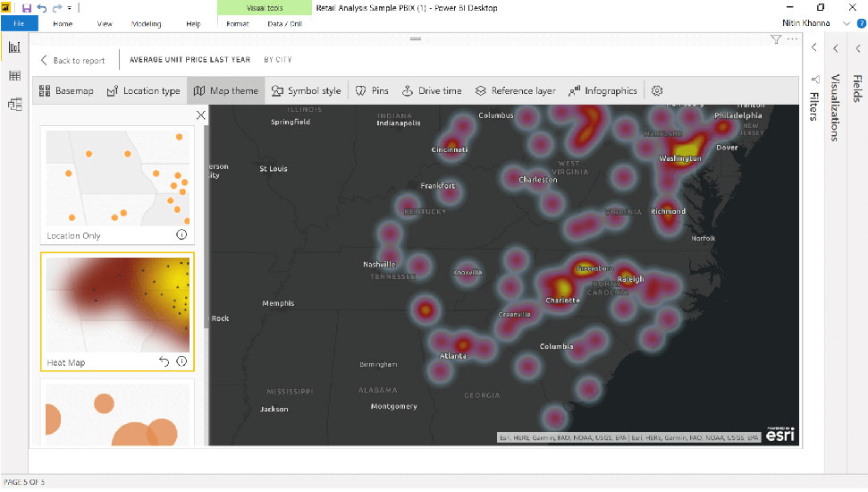Switch to Model view in sidebar
868x492 pixels.
(14, 105)
